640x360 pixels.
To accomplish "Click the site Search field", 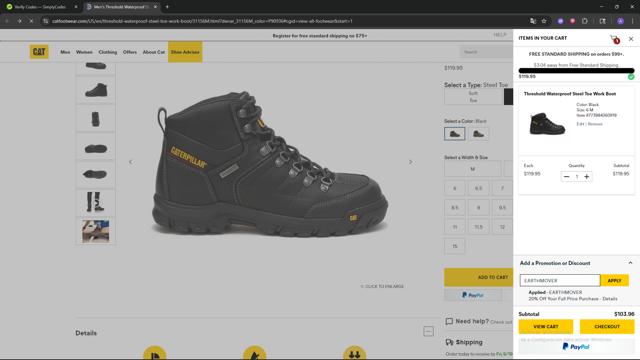I will [486, 52].
